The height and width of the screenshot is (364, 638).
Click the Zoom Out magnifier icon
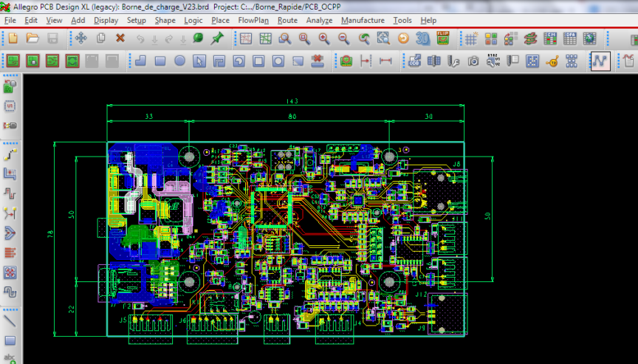click(344, 38)
